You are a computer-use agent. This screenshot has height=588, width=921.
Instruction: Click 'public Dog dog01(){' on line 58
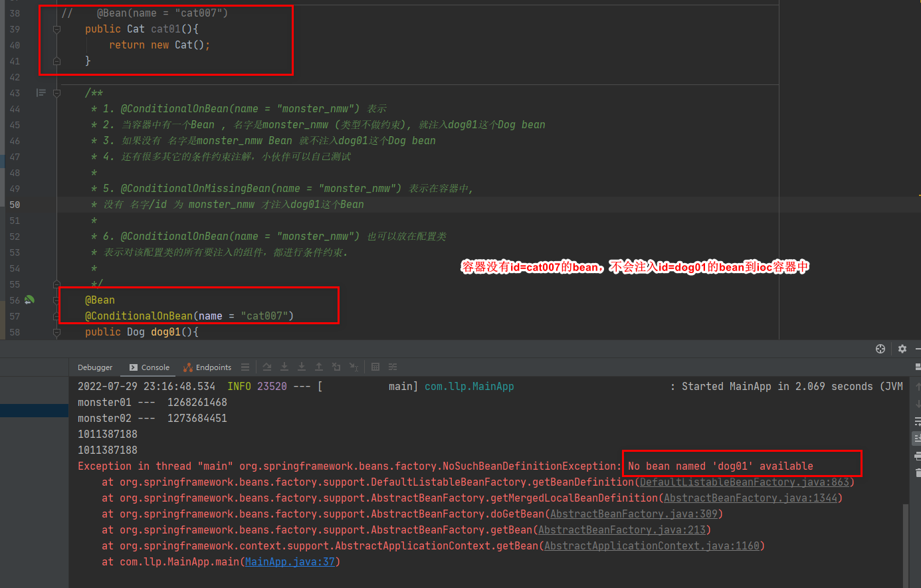coord(142,332)
